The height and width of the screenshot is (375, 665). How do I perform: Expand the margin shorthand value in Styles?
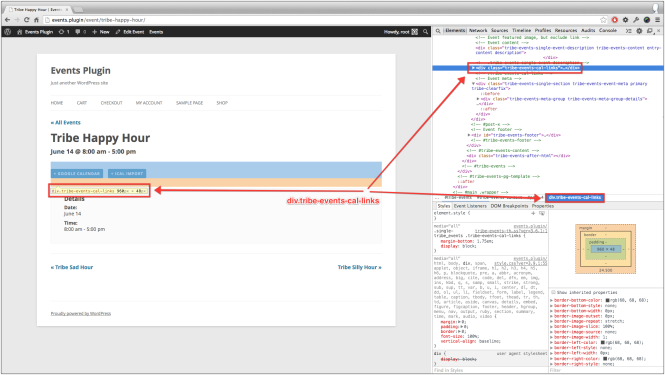459,322
